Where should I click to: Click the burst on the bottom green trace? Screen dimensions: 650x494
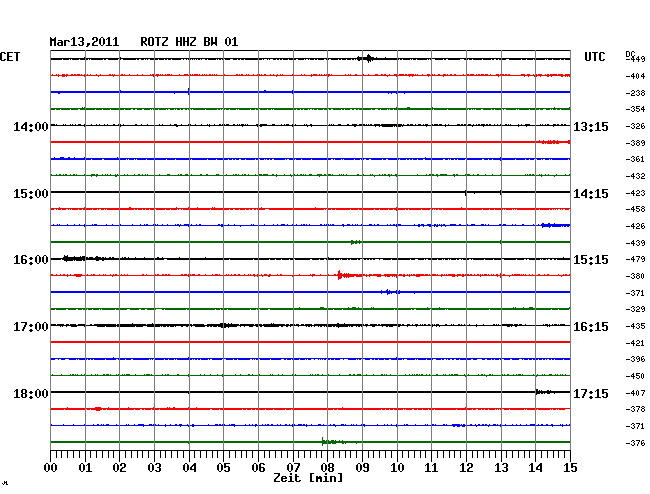tap(334, 442)
